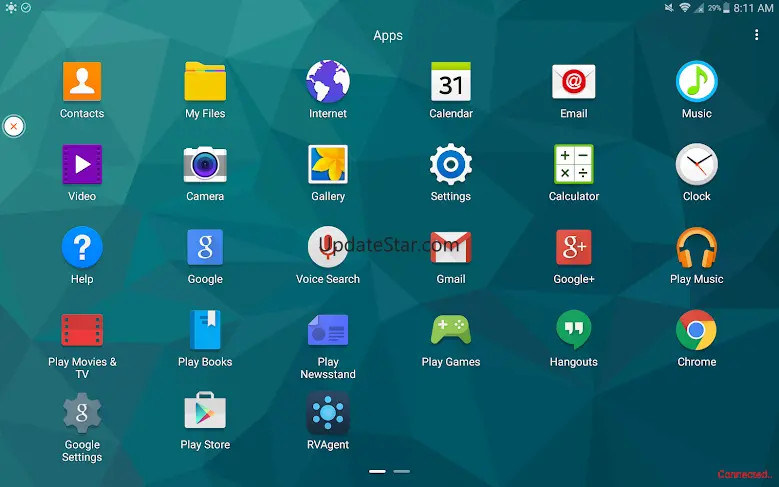779x487 pixels.
Task: Launch the RVAgent app
Action: [x=328, y=412]
